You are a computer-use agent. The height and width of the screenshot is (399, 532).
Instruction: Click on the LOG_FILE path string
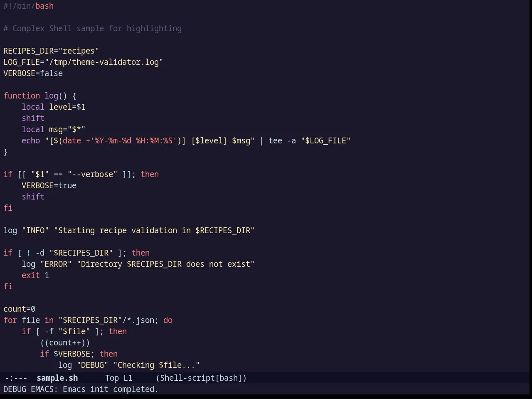[104, 62]
